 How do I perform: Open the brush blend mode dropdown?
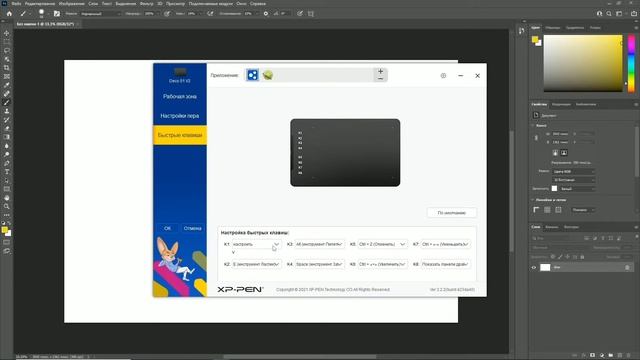[100, 13]
